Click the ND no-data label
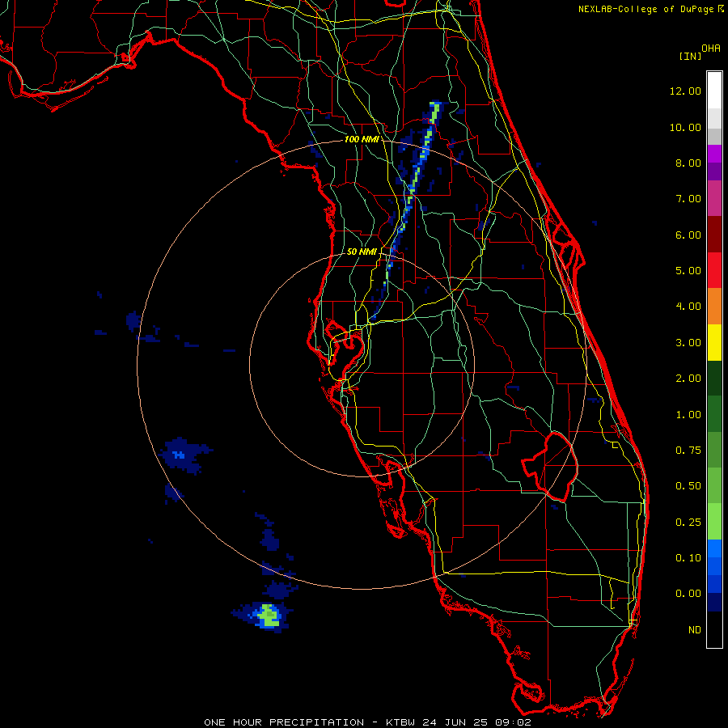Viewport: 728px width, 728px height. coord(695,630)
